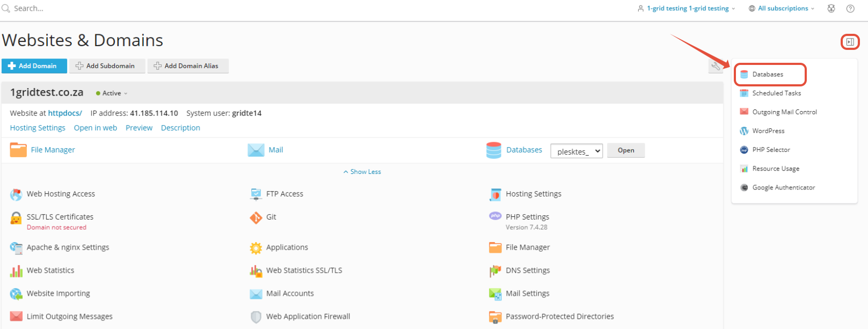Click the Description link
868x329 pixels.
180,128
